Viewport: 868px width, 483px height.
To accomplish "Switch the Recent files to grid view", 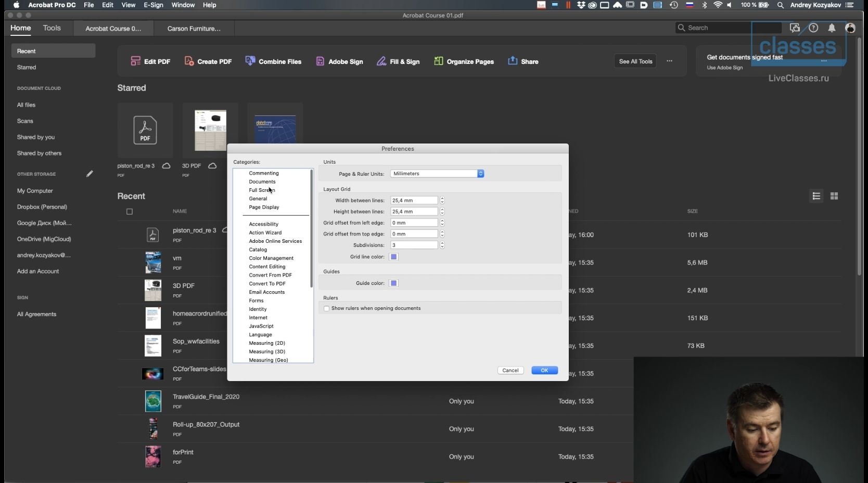I will pyautogui.click(x=834, y=196).
